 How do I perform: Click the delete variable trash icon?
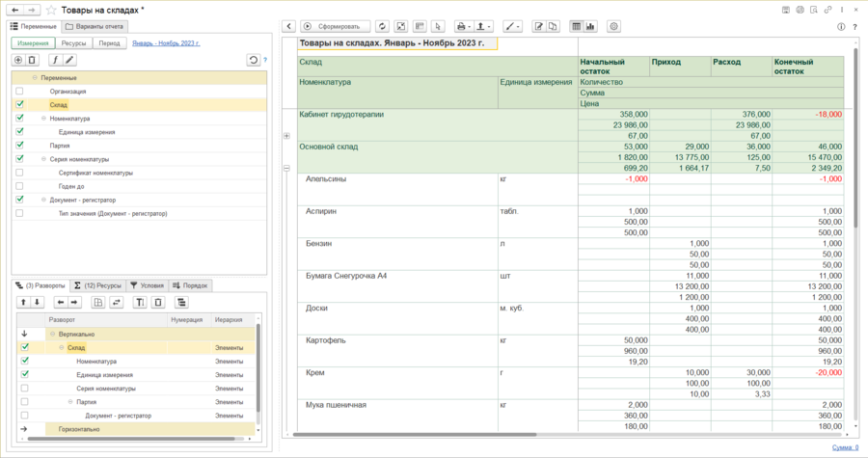(32, 60)
